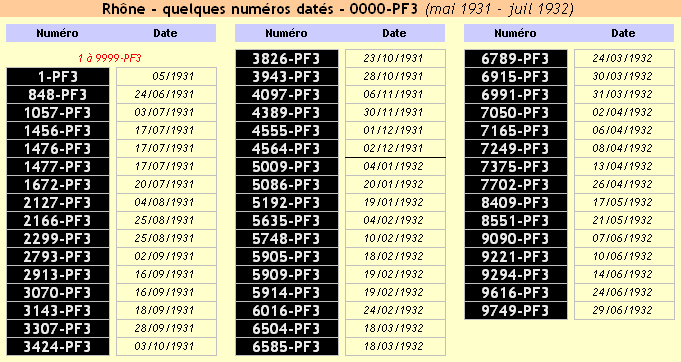Image resolution: width=681 pixels, height=362 pixels.
Task: Select plate 848-PF3
Action: (58, 95)
